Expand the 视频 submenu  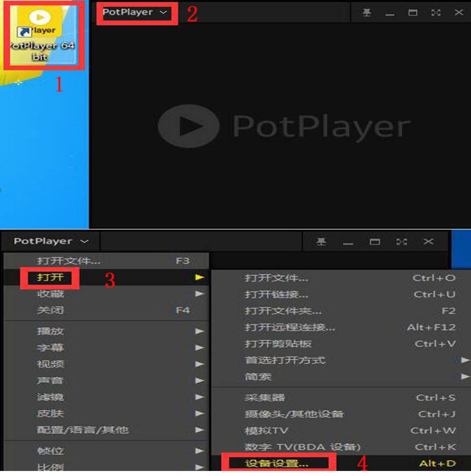tap(106, 364)
